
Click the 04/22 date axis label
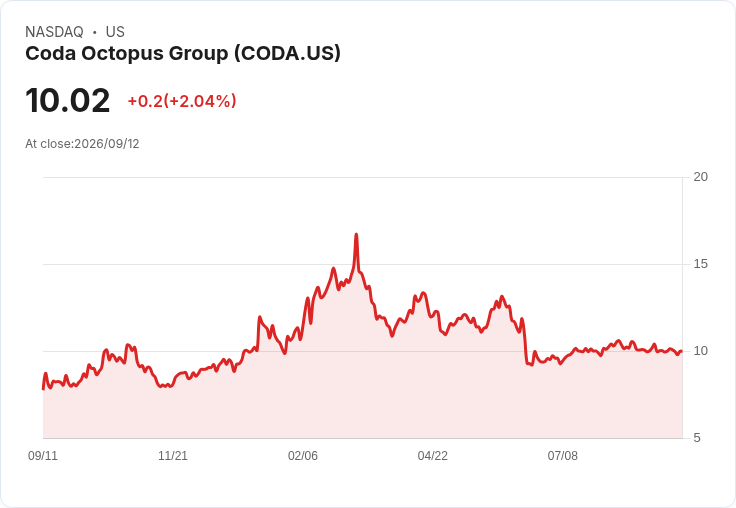point(433,456)
